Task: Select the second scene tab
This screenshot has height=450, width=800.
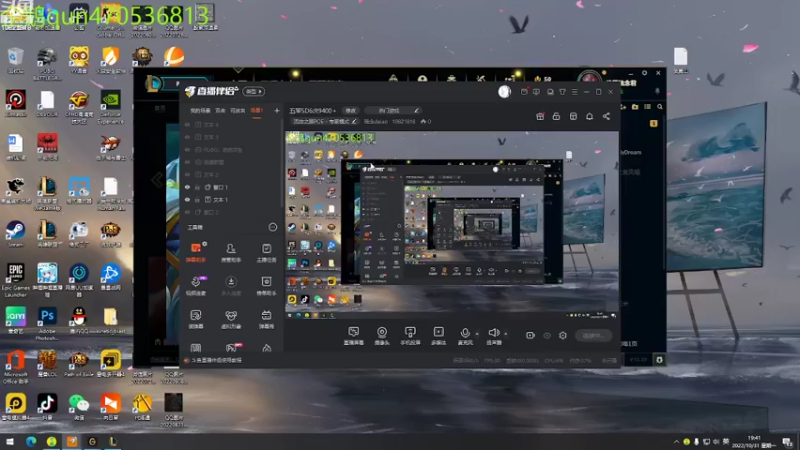Action: coord(220,110)
